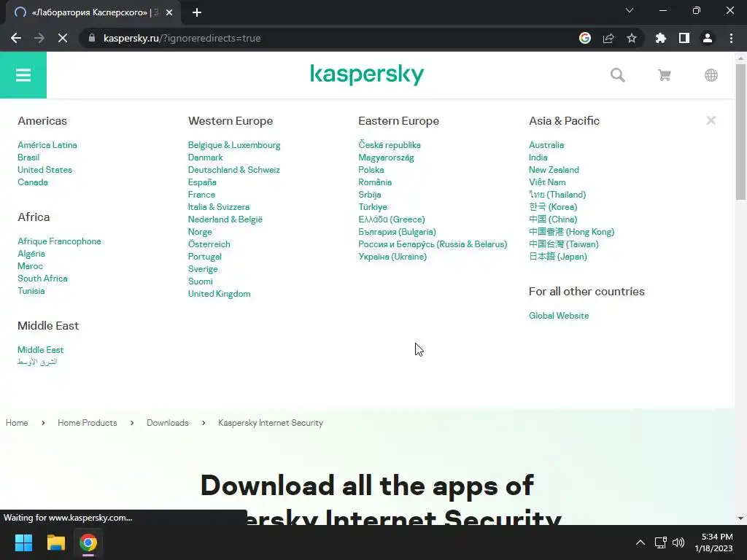Click Kaspersky Internet Security breadcrumb
The image size is (747, 560).
coord(271,423)
